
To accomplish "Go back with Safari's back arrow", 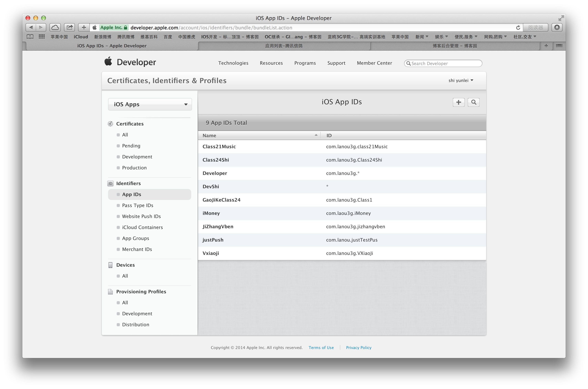I will (31, 27).
